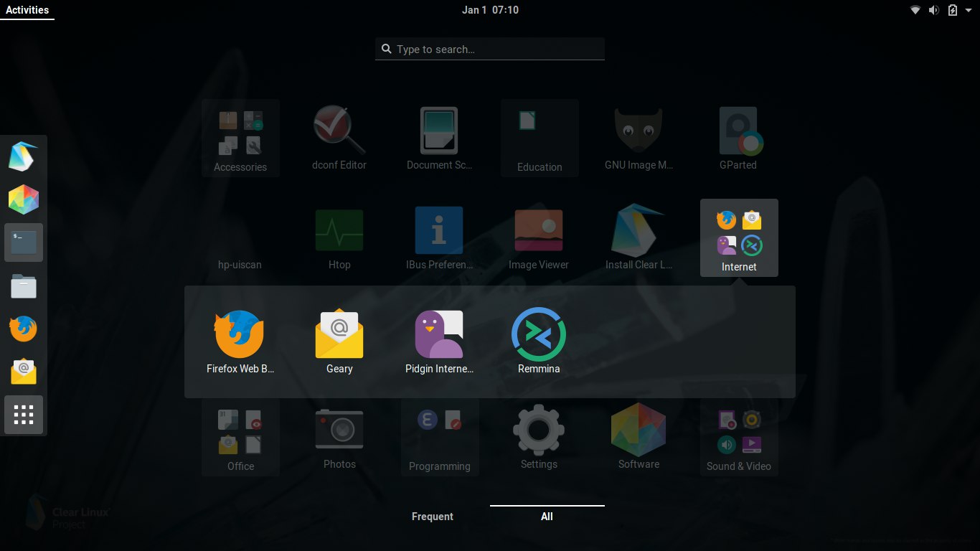
Task: Launch Pidgin Internet Messenger
Action: click(x=439, y=342)
